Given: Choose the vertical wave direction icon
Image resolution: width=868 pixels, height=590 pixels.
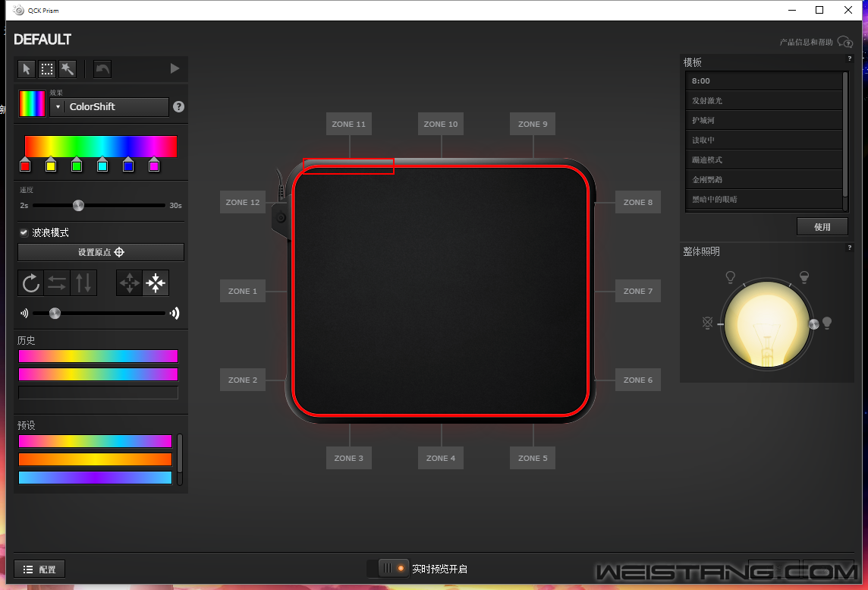Looking at the screenshot, I should click(x=83, y=283).
